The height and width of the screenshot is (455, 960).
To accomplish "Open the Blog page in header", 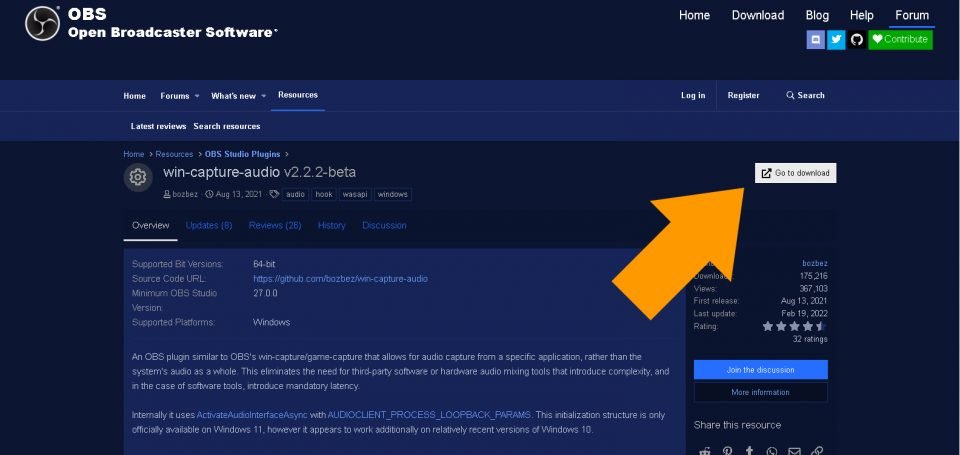I will click(x=817, y=15).
